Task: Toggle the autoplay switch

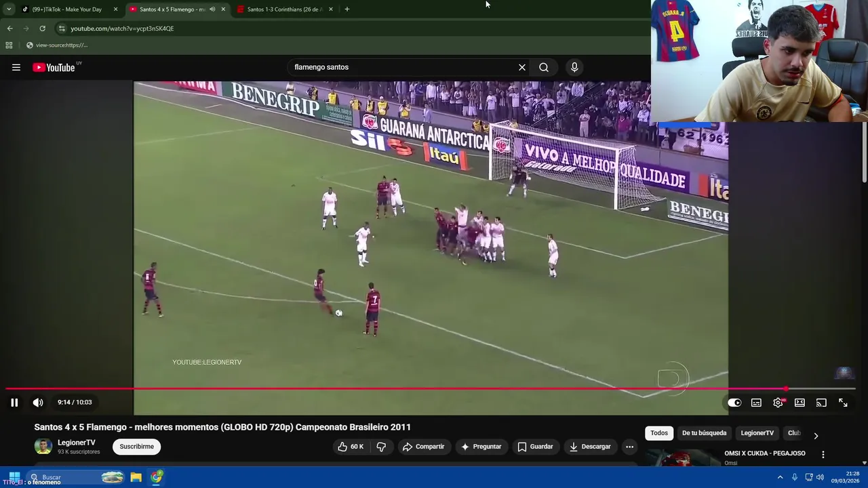Action: pyautogui.click(x=734, y=403)
